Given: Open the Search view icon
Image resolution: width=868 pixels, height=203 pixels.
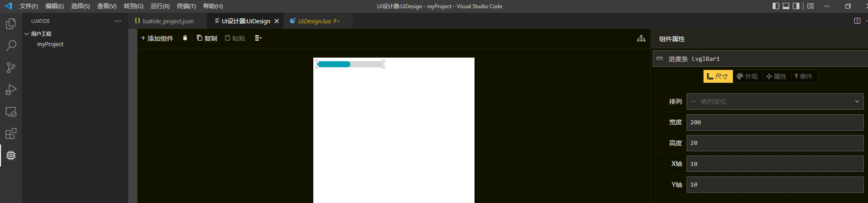Looking at the screenshot, I should tap(11, 46).
